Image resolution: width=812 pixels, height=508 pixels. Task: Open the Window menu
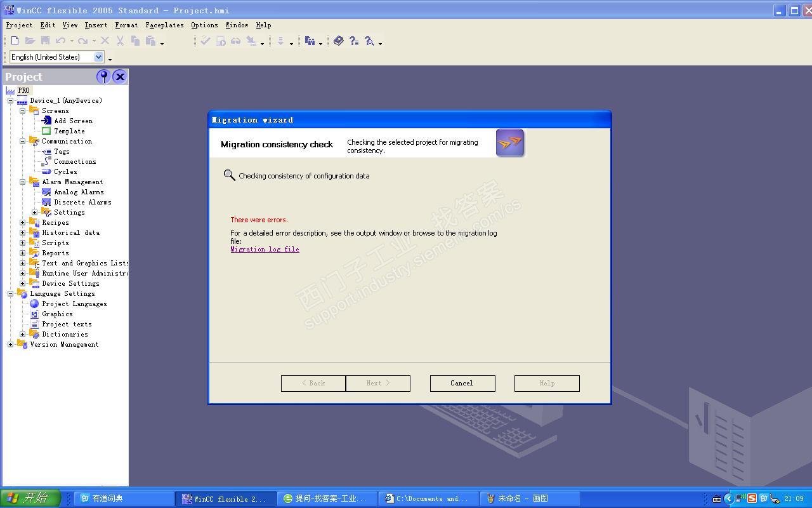237,25
